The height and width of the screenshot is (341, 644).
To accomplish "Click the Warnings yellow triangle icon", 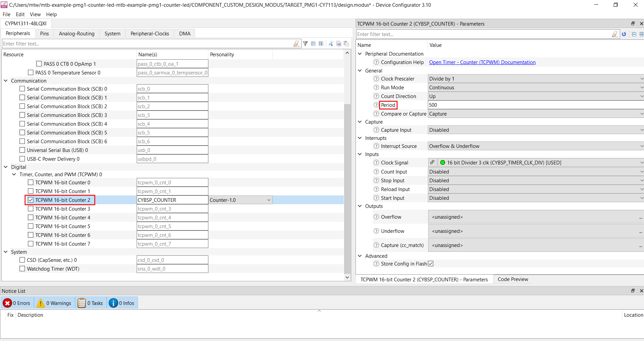I will (40, 303).
